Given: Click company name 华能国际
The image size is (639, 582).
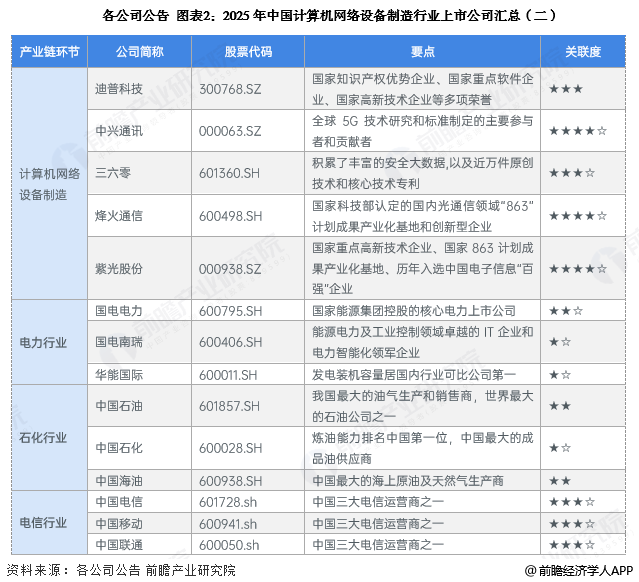Looking at the screenshot, I should [119, 375].
